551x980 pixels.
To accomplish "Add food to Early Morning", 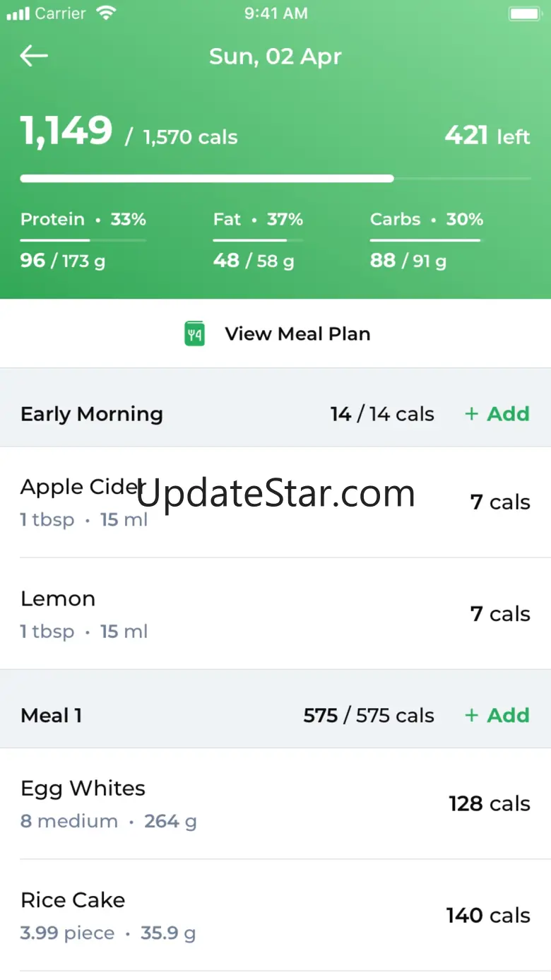I will pos(497,414).
